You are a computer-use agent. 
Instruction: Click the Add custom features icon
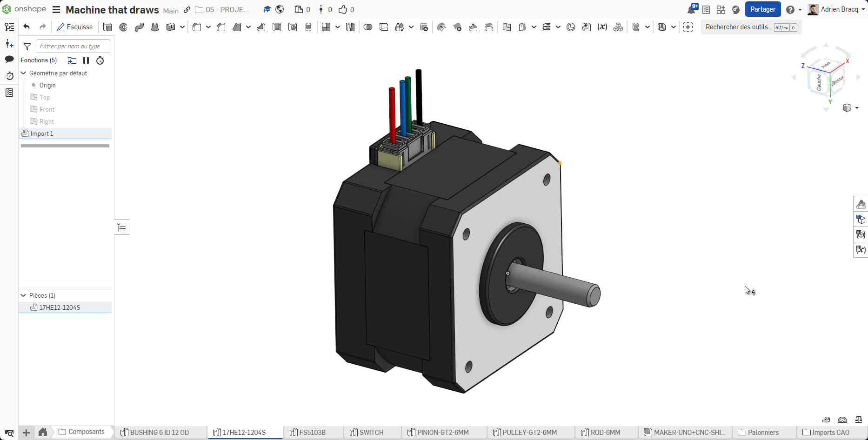coord(688,27)
